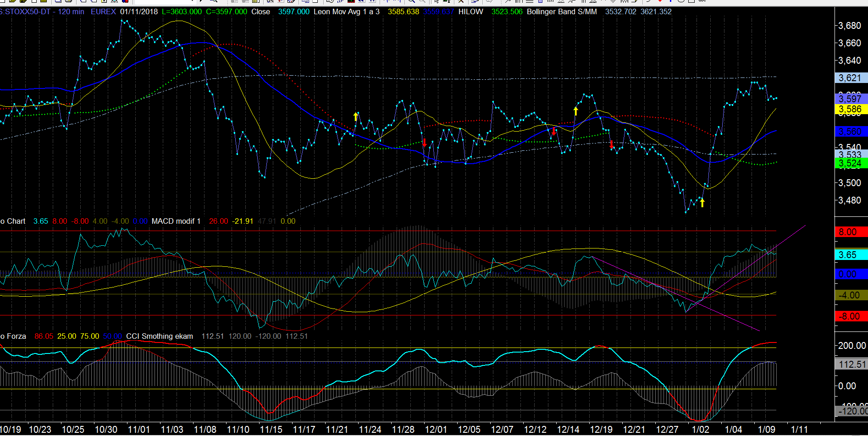Select the C=3597.000 close value
Viewport: 868px width, 436px height.
tap(227, 11)
